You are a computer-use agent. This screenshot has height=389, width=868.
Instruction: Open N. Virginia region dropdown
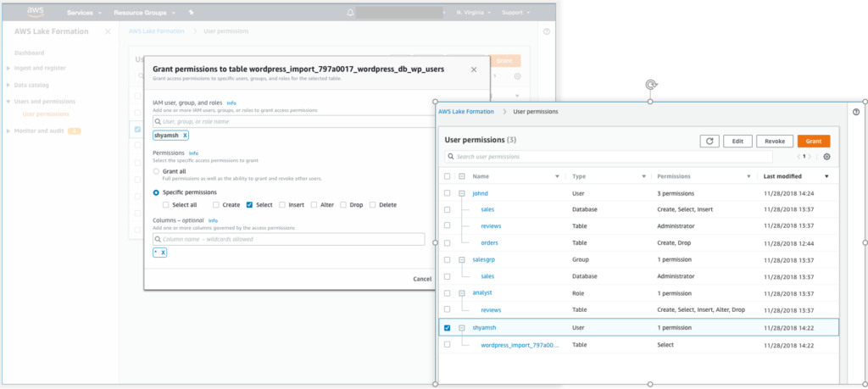click(475, 12)
